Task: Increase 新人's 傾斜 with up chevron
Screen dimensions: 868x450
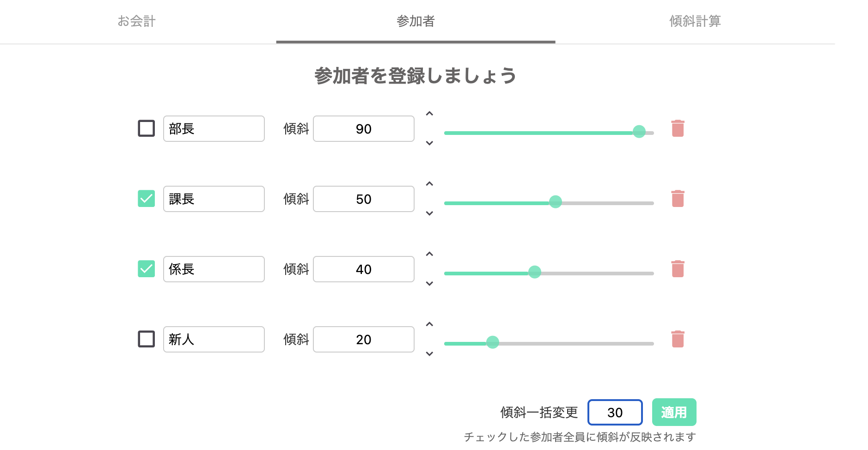Action: point(429,324)
